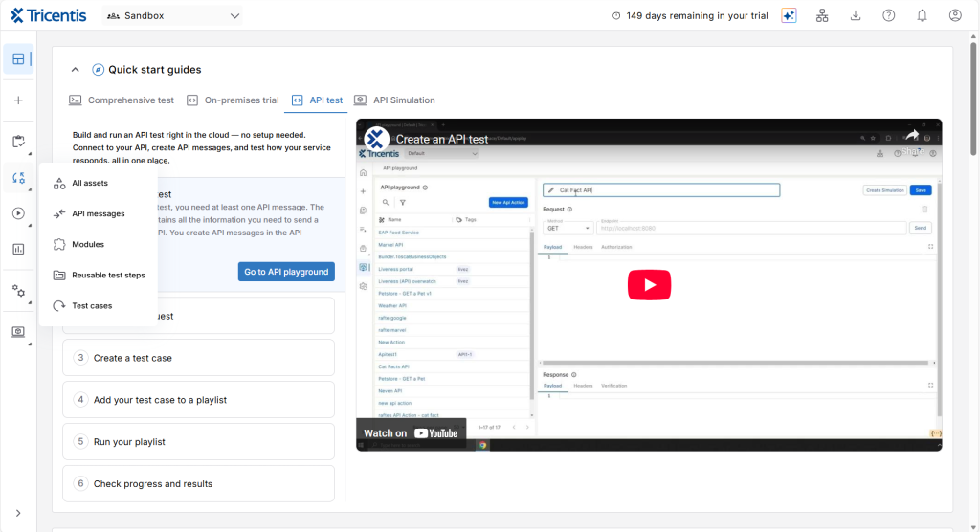980x532 pixels.
Task: Click the video channel avatar icon
Action: point(377,139)
